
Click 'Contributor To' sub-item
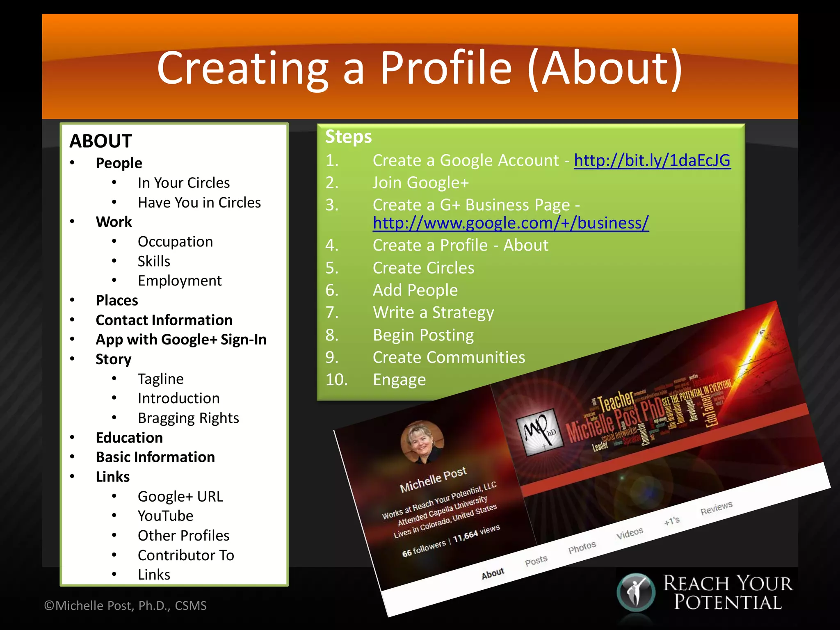tap(186, 555)
